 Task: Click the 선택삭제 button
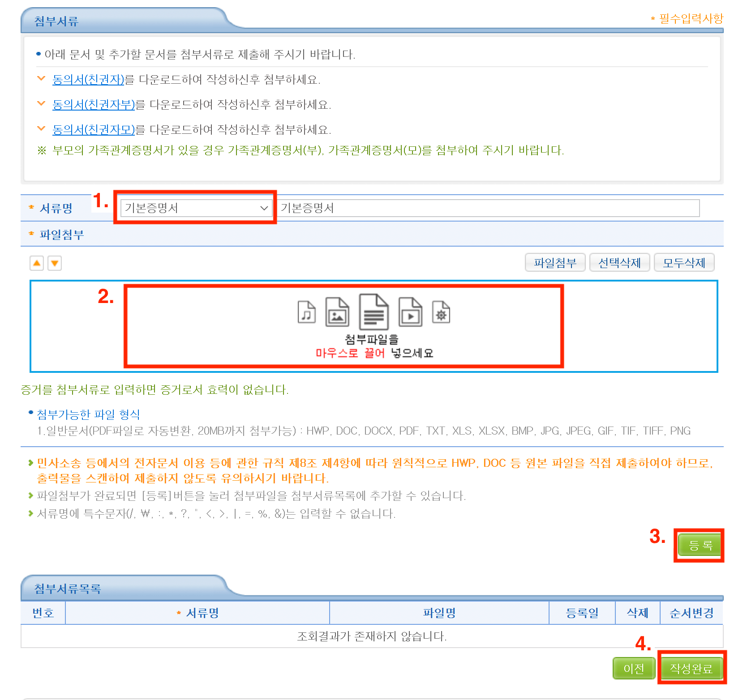pyautogui.click(x=619, y=263)
